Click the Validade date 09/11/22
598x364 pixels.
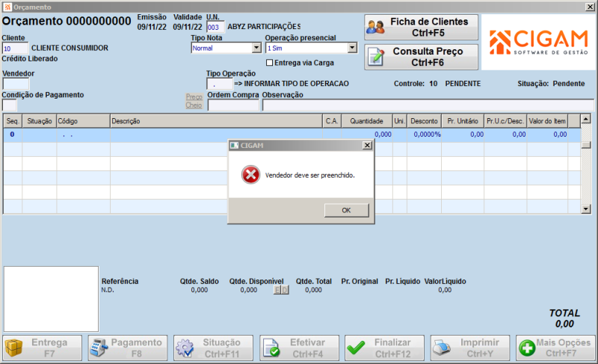188,27
